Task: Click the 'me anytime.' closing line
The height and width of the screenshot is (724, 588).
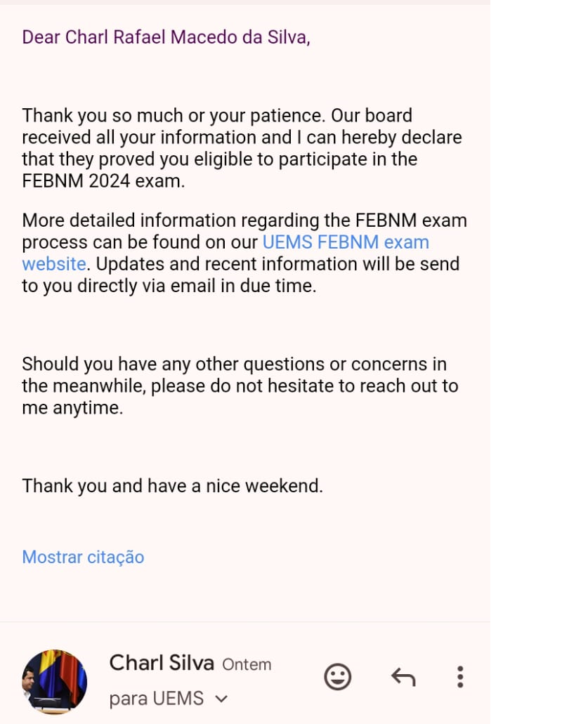Action: point(72,408)
